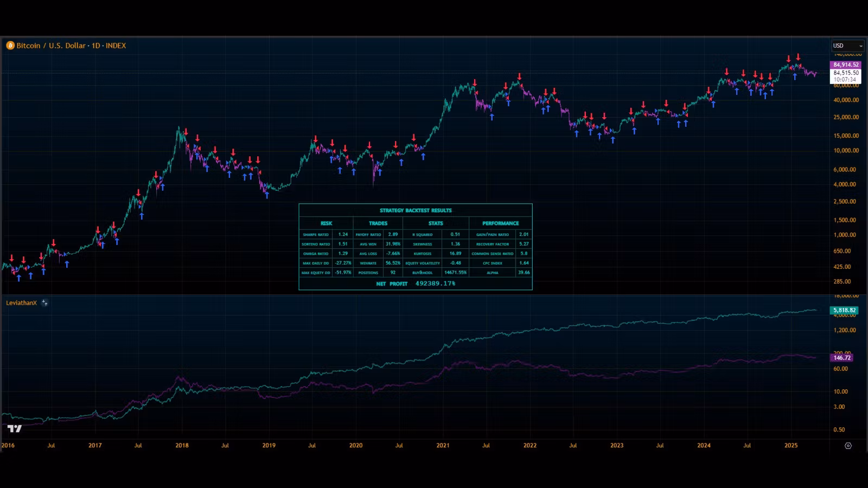Click the purple 84,914.52 price label
This screenshot has width=868, height=488.
(x=846, y=65)
